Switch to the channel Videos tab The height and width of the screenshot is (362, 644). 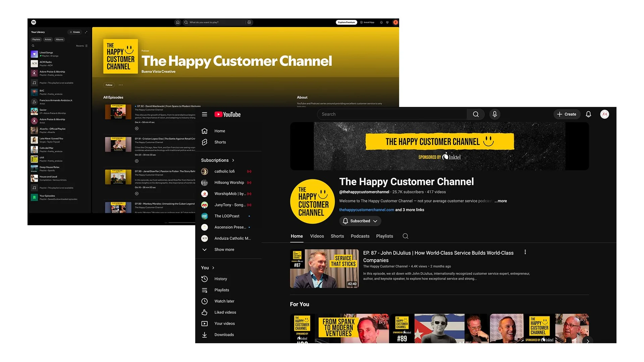tap(317, 236)
